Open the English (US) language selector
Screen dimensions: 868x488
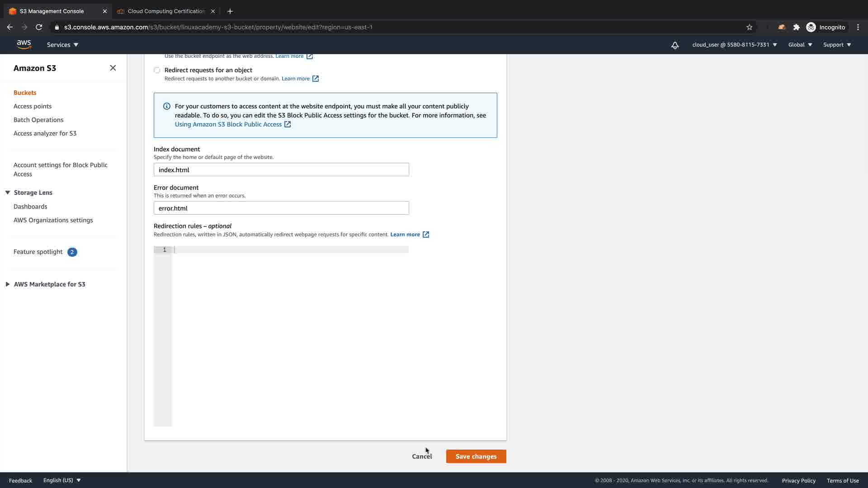pyautogui.click(x=62, y=480)
